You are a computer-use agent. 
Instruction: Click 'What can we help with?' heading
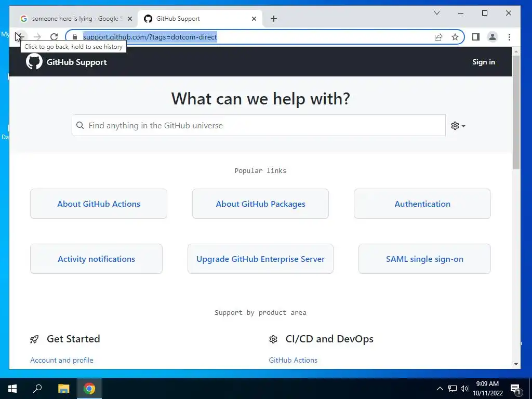(260, 99)
